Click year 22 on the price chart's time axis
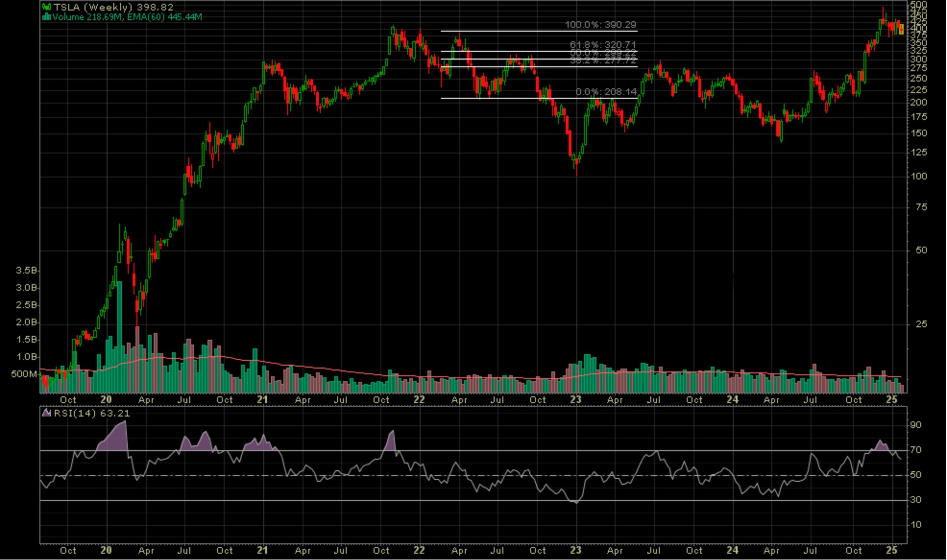This screenshot has width=947, height=560. pyautogui.click(x=419, y=400)
